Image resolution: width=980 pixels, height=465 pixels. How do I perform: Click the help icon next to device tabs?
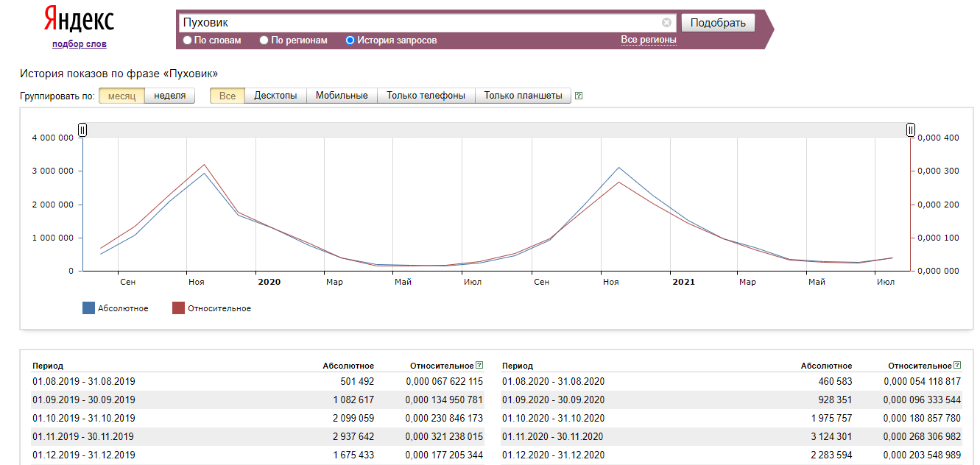click(579, 96)
